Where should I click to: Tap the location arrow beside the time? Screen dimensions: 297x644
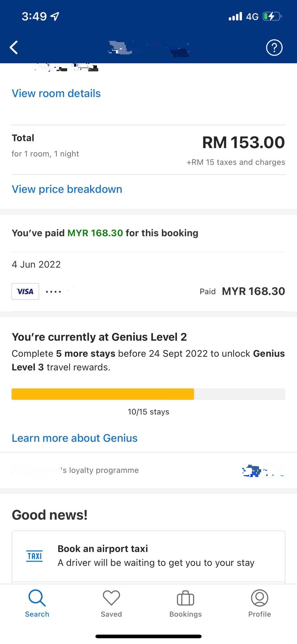[55, 16]
